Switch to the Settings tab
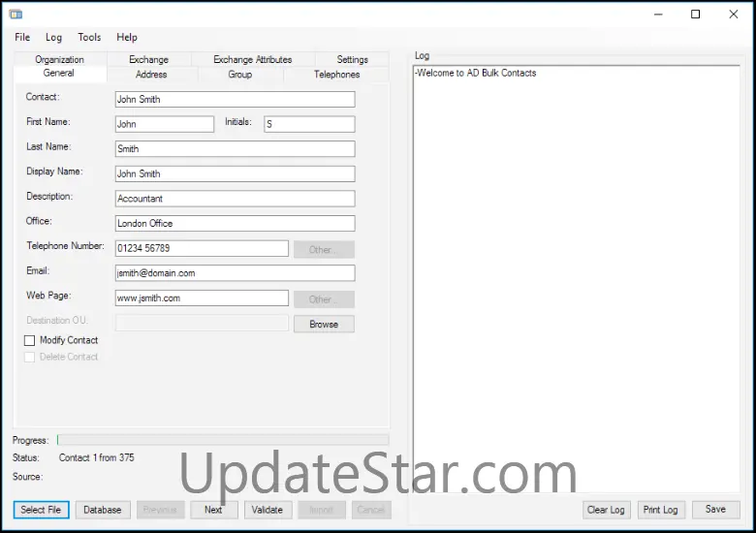Image resolution: width=756 pixels, height=533 pixels. (352, 59)
